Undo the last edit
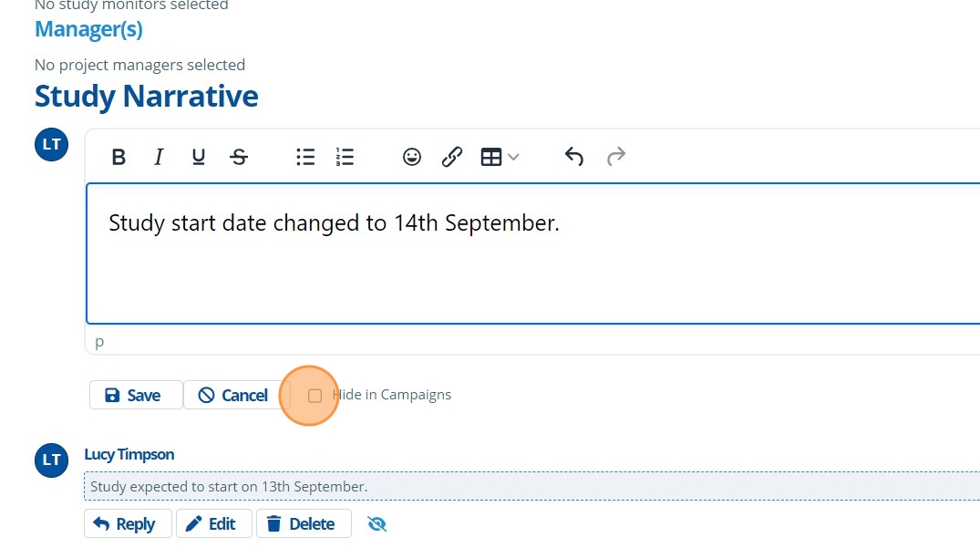The image size is (980, 548). [573, 157]
